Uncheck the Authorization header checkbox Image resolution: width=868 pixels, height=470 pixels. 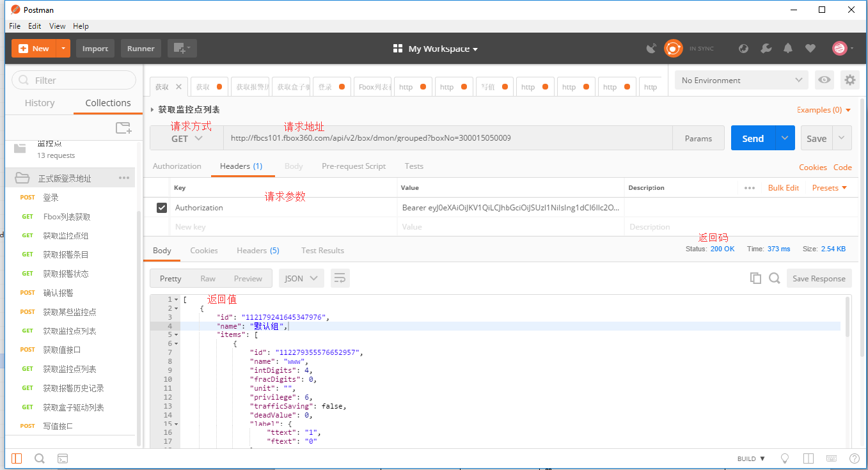point(162,207)
